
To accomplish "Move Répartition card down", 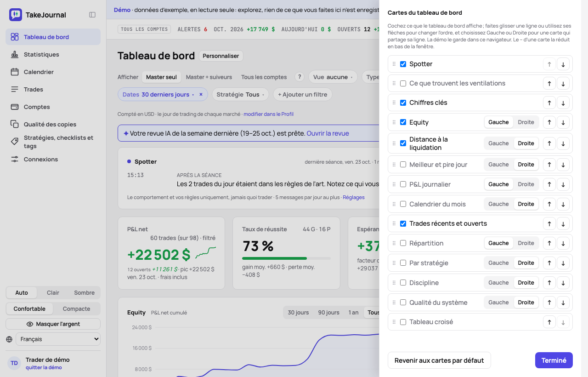I will coord(563,243).
